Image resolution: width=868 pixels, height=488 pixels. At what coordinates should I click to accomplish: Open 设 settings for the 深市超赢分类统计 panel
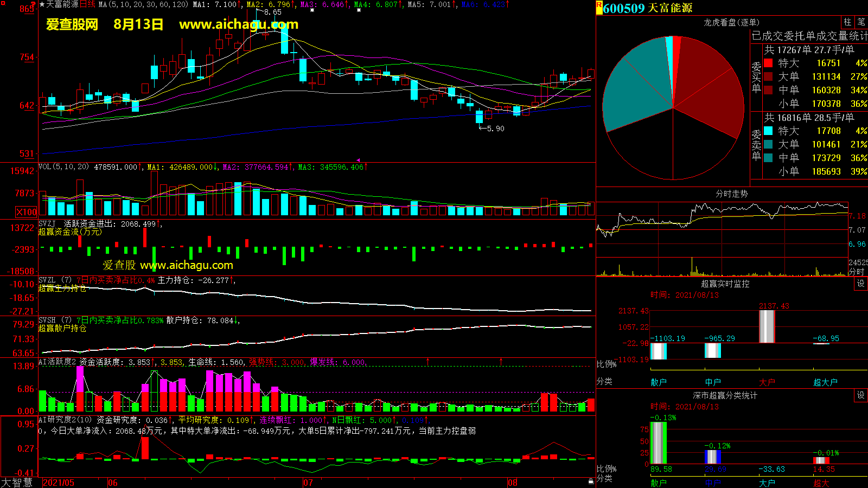[861, 395]
